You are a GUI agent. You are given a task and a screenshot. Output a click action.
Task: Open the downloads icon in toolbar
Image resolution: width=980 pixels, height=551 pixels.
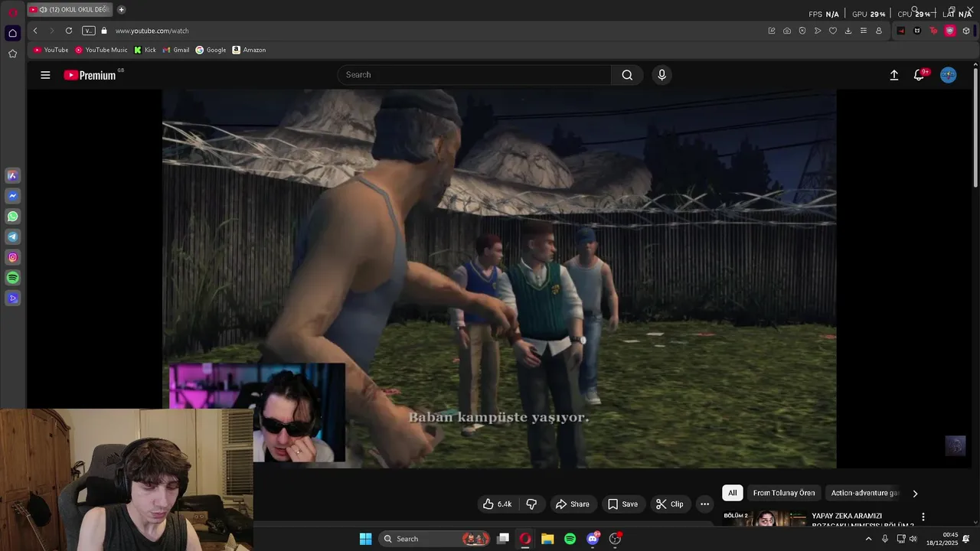coord(848,31)
